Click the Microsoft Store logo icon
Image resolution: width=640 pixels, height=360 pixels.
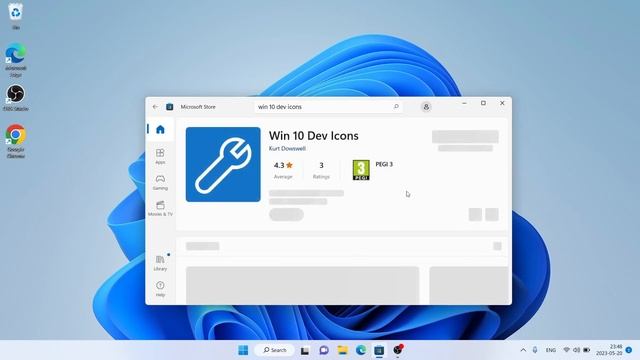[169, 107]
